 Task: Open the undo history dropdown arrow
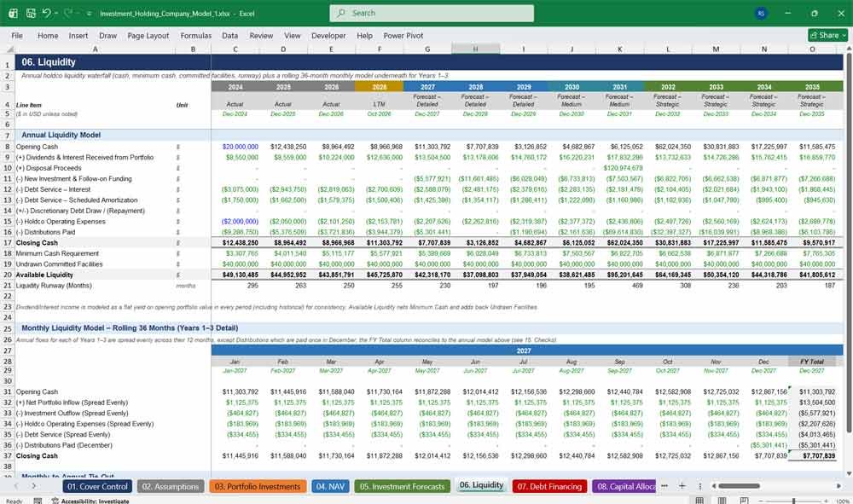coord(56,14)
